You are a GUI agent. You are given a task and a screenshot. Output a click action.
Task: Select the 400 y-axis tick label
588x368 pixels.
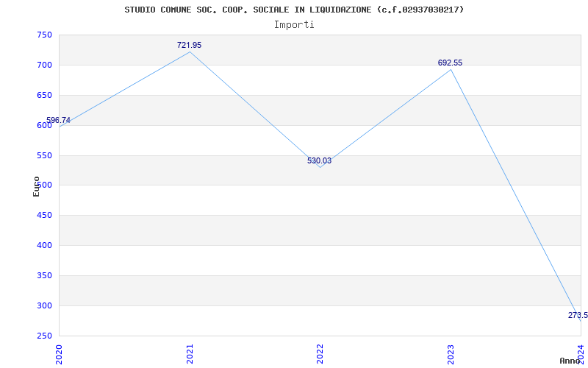[44, 246]
